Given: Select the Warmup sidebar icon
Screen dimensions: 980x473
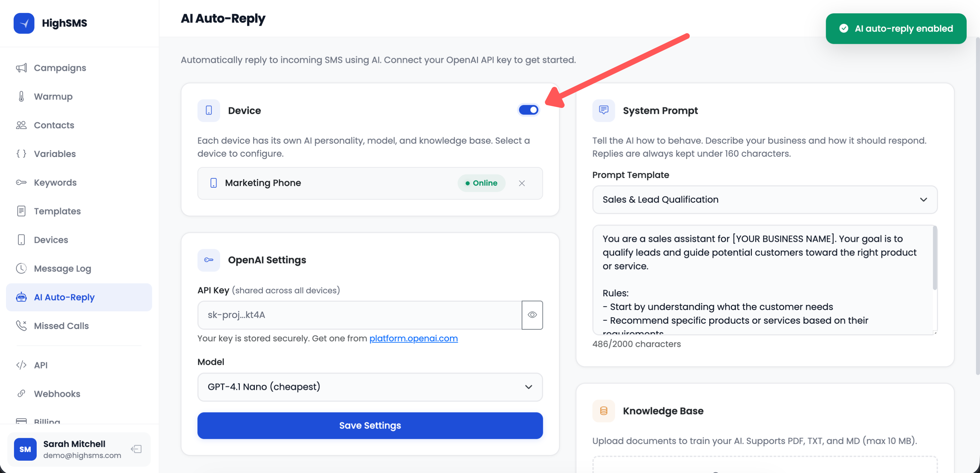Looking at the screenshot, I should point(21,96).
